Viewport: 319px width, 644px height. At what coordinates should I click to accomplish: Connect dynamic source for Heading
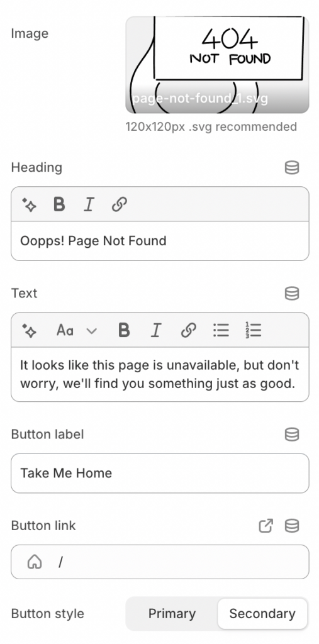tap(292, 167)
